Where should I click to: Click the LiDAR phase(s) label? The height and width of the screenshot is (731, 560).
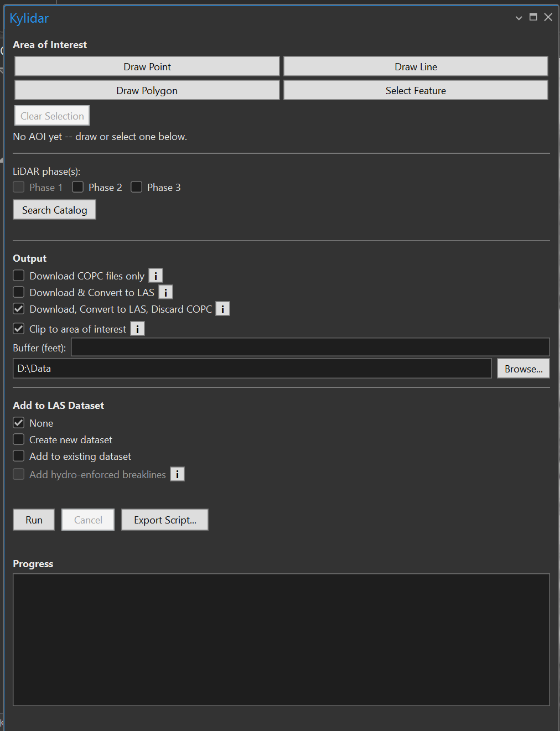coord(46,172)
